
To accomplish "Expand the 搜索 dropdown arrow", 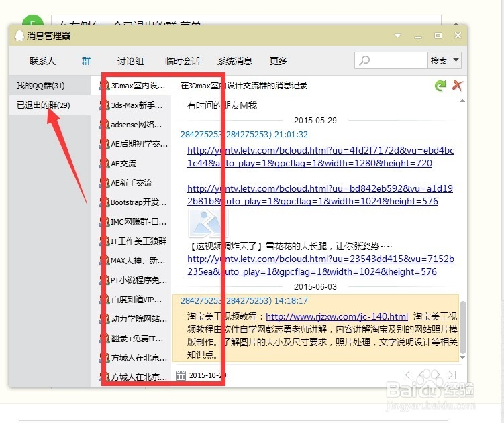I will [x=456, y=60].
